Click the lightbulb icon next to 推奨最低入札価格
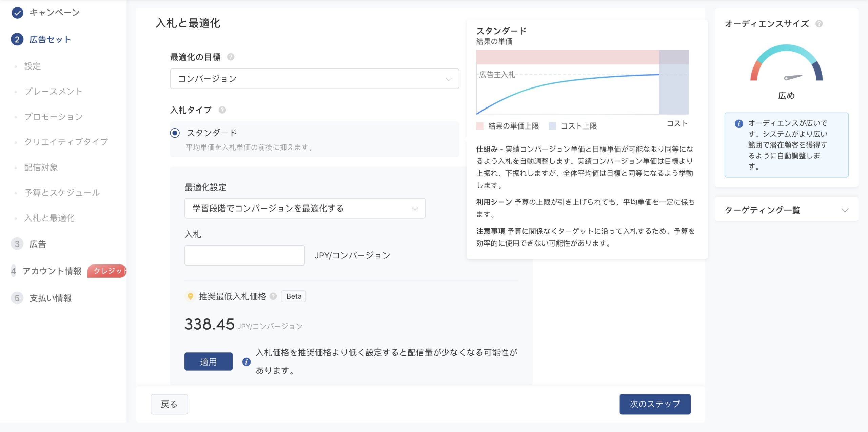The height and width of the screenshot is (432, 868). (x=191, y=296)
